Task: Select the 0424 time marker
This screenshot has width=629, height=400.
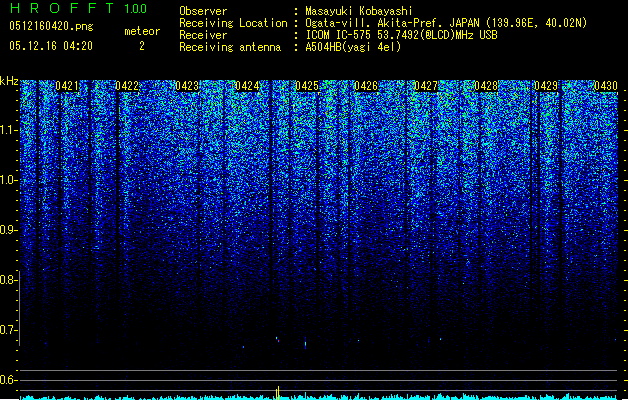Action: (x=247, y=86)
